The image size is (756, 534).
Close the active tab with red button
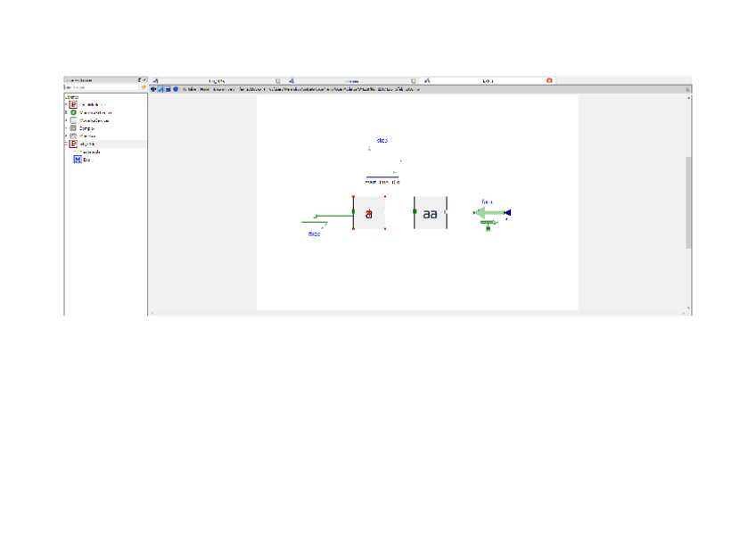(549, 80)
